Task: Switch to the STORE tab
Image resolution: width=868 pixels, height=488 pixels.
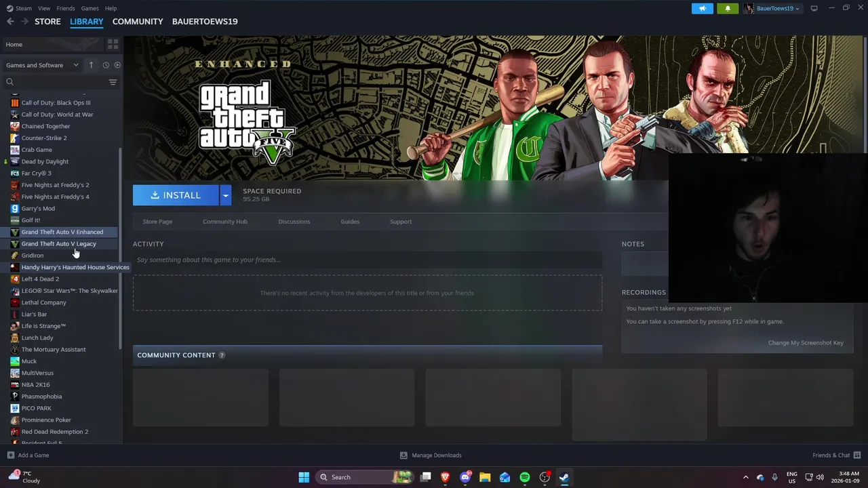Action: point(47,22)
